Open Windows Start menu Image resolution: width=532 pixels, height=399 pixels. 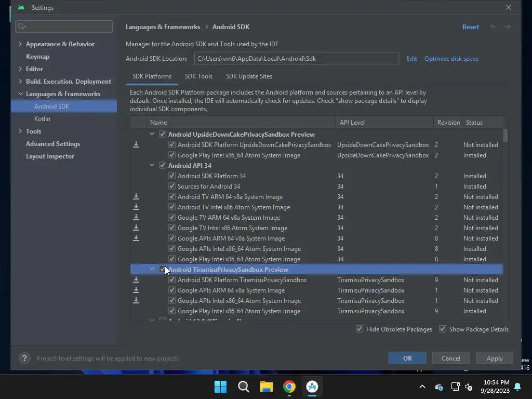click(x=220, y=387)
